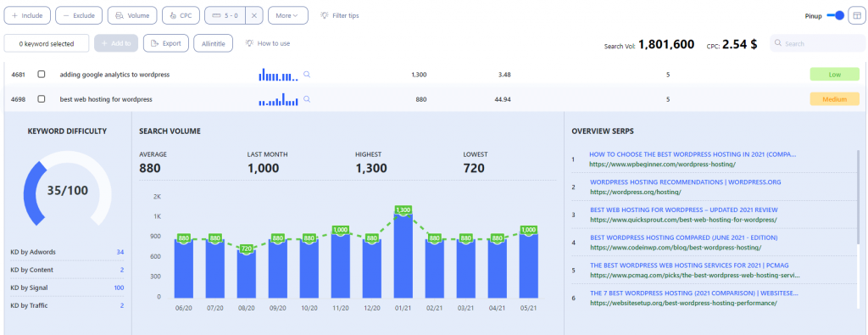
Task: Click the trend sparkline for adding google analytics
Action: click(278, 74)
